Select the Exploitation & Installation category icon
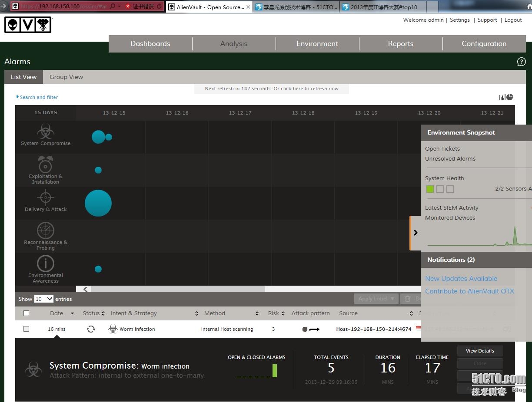 (x=45, y=165)
